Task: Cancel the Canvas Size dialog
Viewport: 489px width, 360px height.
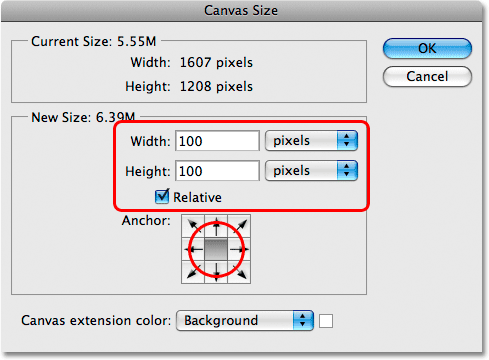Action: 427,76
